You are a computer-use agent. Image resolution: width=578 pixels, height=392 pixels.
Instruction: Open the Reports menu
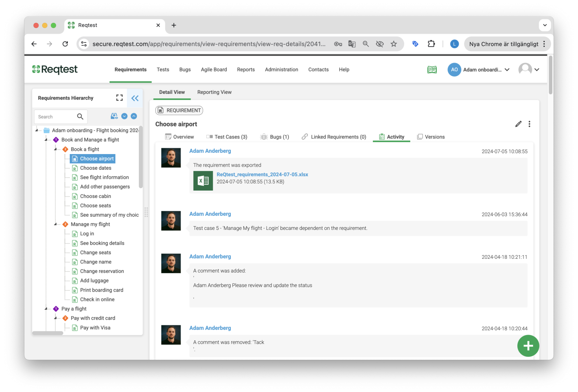pos(246,69)
